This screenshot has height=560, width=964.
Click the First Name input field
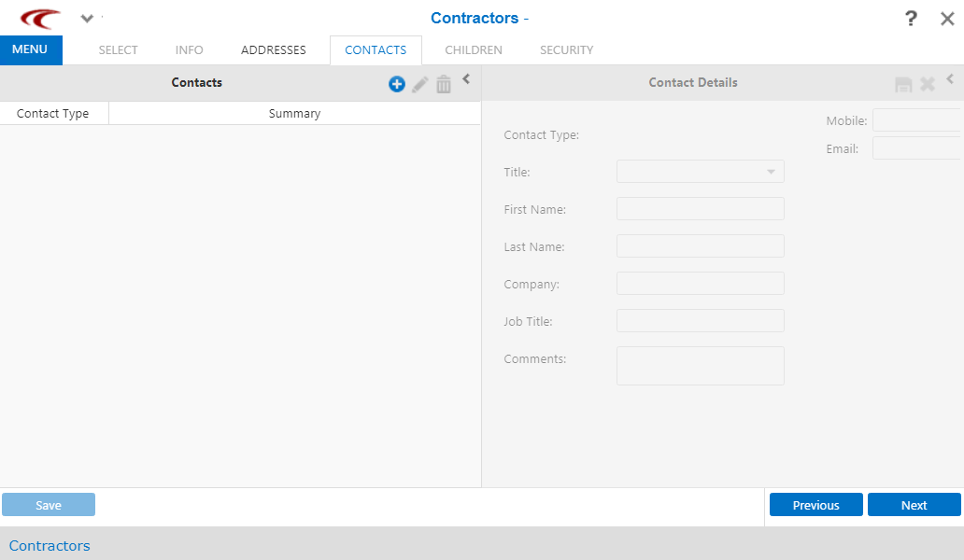coord(700,208)
